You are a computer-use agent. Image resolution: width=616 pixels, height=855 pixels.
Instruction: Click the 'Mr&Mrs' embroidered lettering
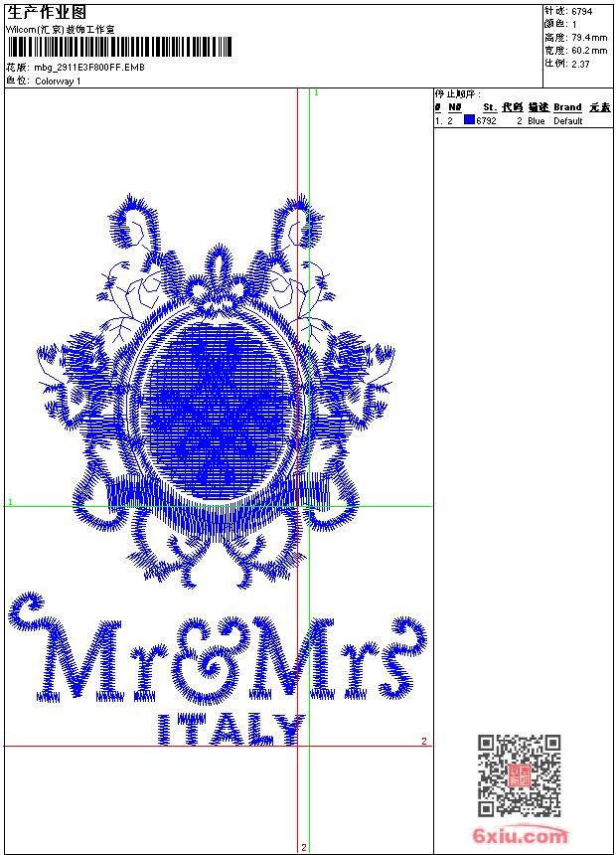(x=218, y=649)
